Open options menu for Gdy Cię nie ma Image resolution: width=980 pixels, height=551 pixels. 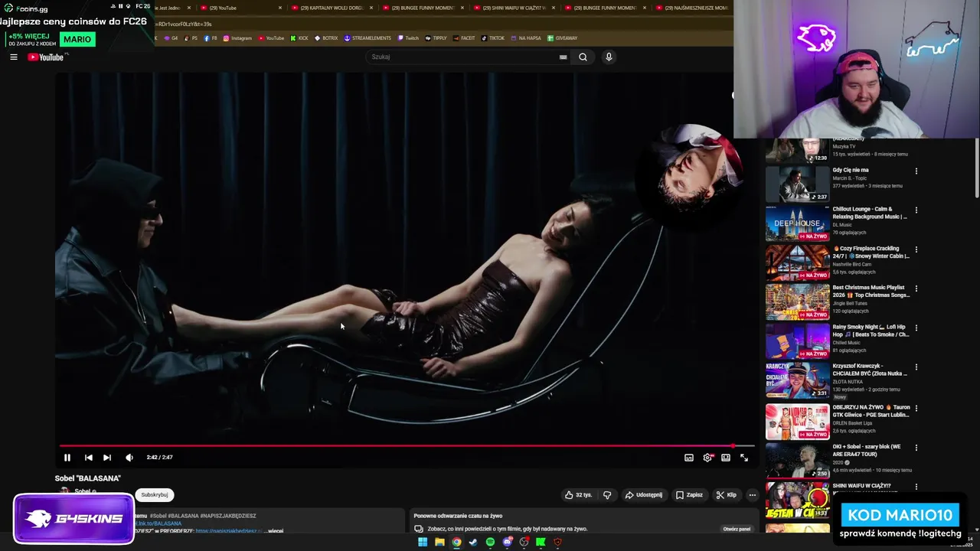click(x=916, y=171)
